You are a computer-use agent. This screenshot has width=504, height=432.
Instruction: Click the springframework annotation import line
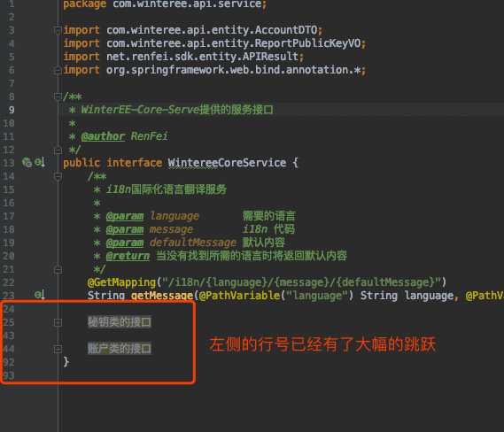pos(214,70)
